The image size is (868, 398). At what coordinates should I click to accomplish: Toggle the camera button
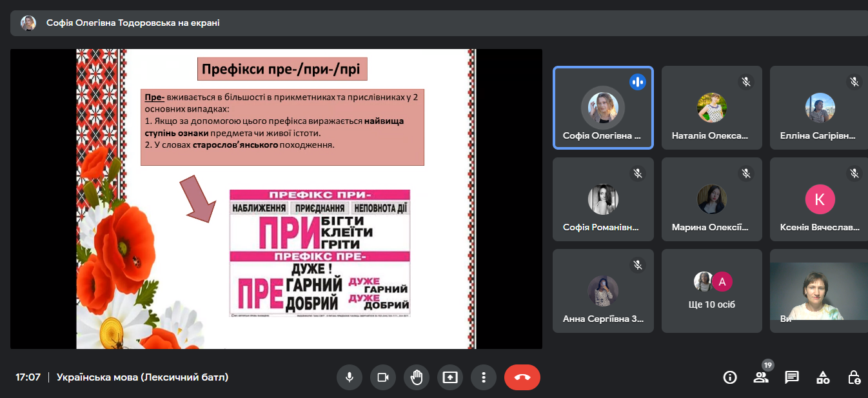[x=383, y=377]
